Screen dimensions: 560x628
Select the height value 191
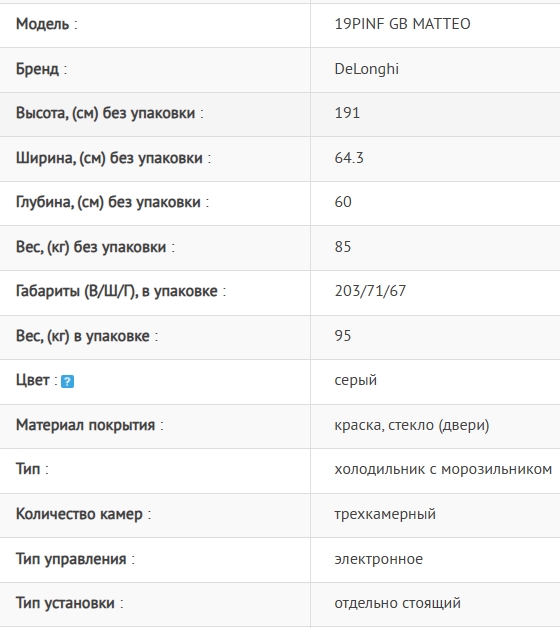[347, 113]
